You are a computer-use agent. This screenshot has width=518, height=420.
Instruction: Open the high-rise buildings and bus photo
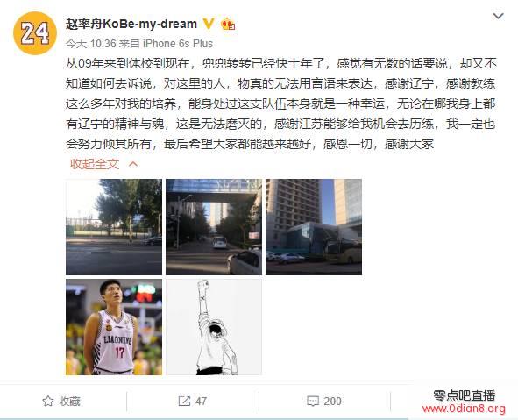tap(314, 227)
